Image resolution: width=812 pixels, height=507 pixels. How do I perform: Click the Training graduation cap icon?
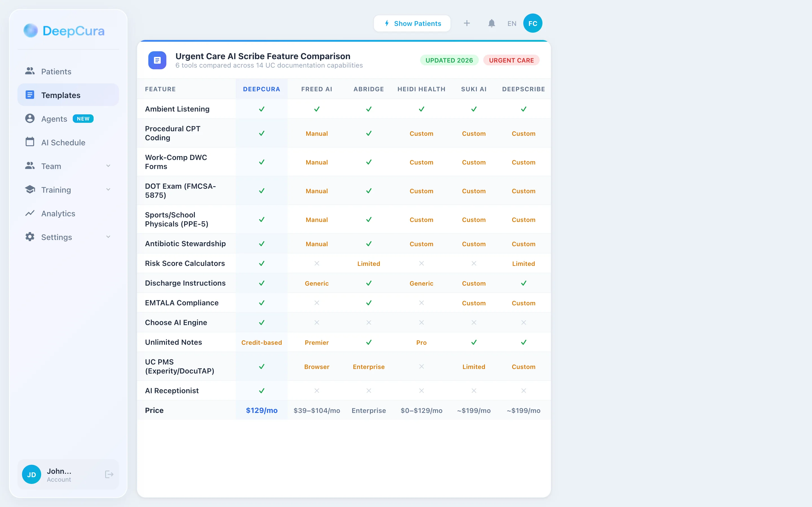click(x=30, y=190)
